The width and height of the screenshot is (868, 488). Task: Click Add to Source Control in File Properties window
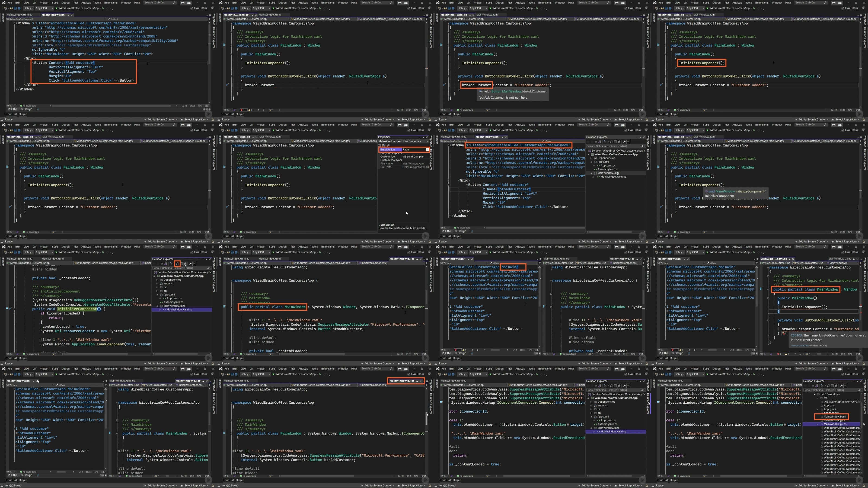click(378, 242)
